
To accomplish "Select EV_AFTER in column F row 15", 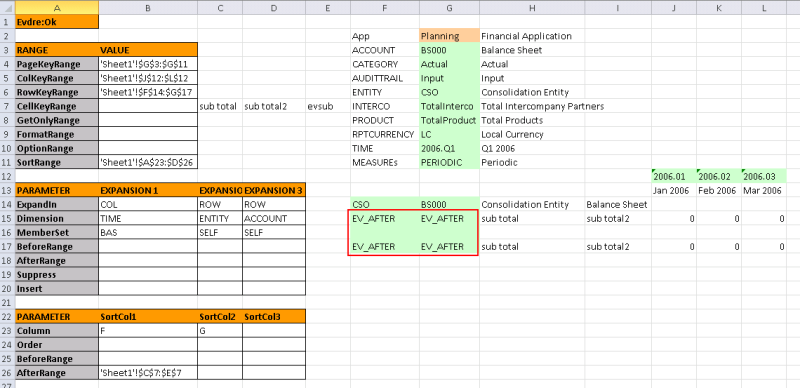I will pos(385,219).
